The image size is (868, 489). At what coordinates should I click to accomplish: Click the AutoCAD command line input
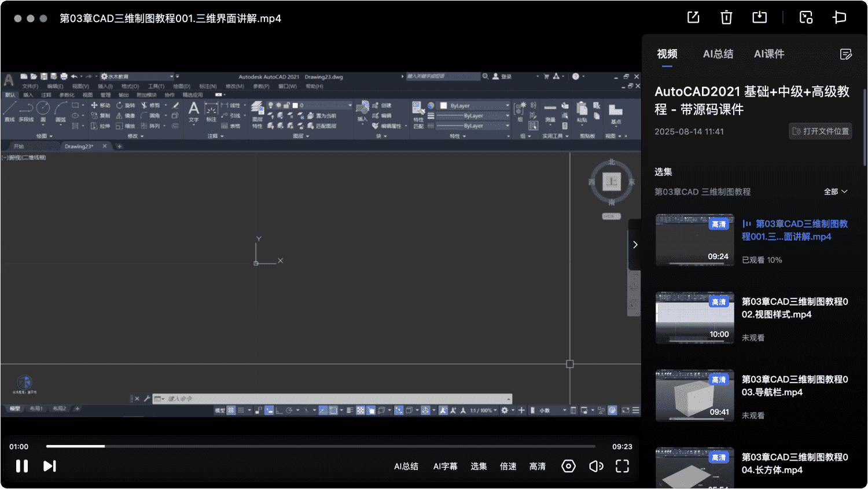coord(332,399)
